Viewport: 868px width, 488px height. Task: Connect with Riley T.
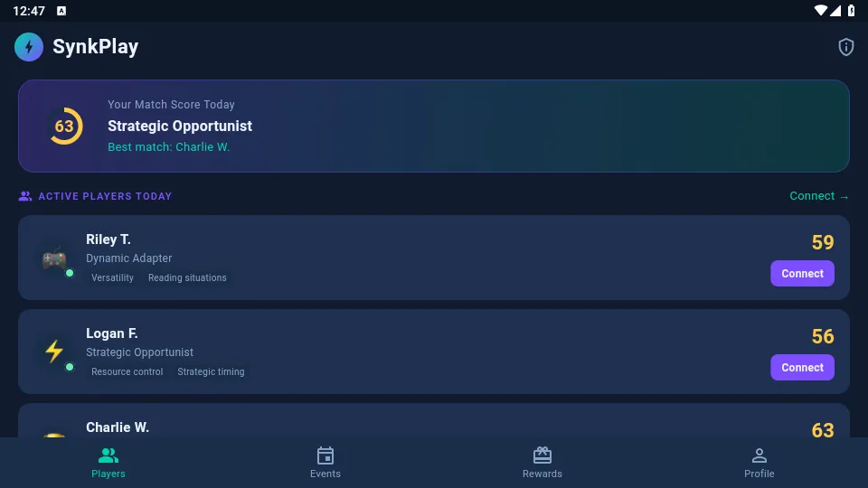(x=802, y=273)
